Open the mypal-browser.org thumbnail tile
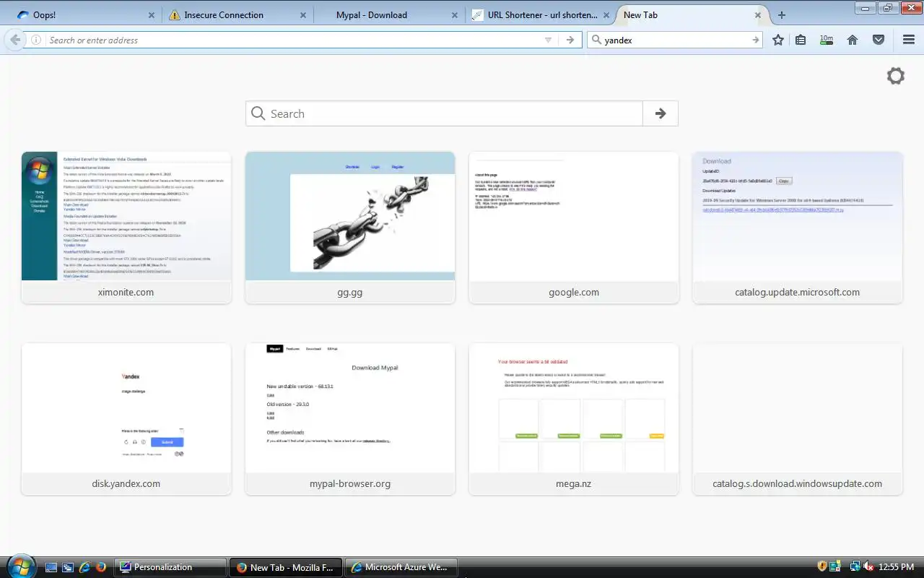 [350, 419]
